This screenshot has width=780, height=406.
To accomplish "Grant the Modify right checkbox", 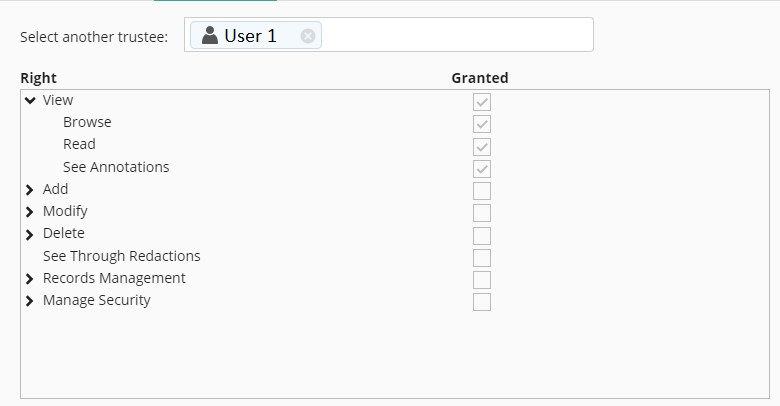I will 482,213.
